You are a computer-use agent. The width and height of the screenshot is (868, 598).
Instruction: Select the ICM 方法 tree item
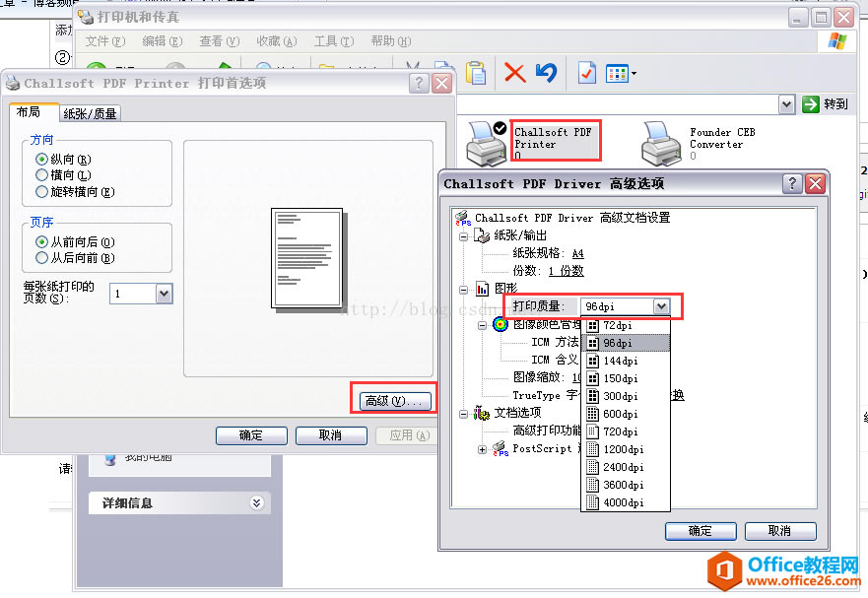(x=555, y=342)
